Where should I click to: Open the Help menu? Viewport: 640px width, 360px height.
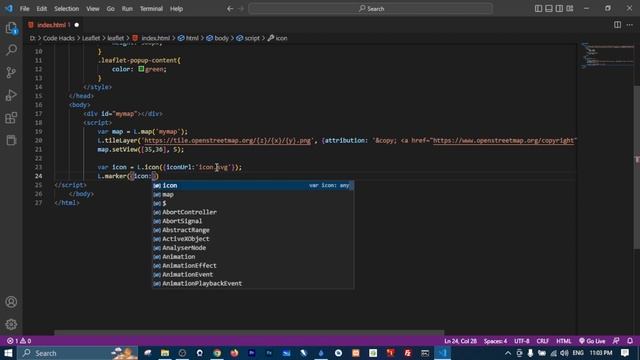pyautogui.click(x=176, y=9)
